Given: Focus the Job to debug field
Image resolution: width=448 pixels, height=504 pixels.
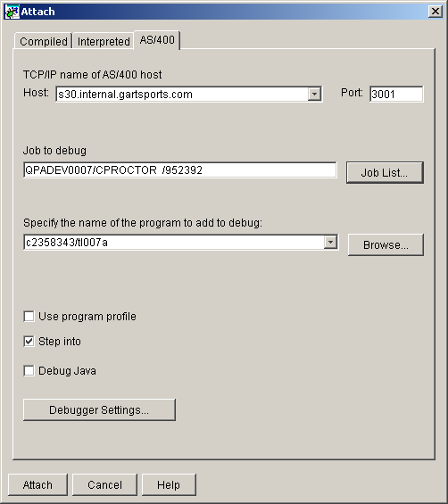Looking at the screenshot, I should [x=180, y=169].
